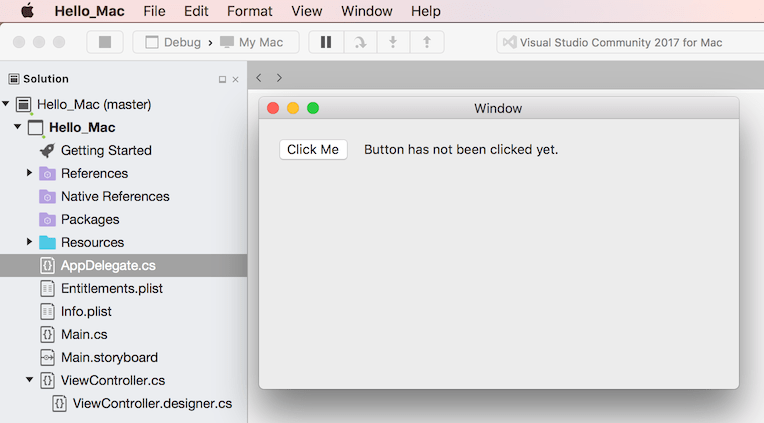Navigate forward with the right chevron
The image size is (764, 423).
point(279,77)
